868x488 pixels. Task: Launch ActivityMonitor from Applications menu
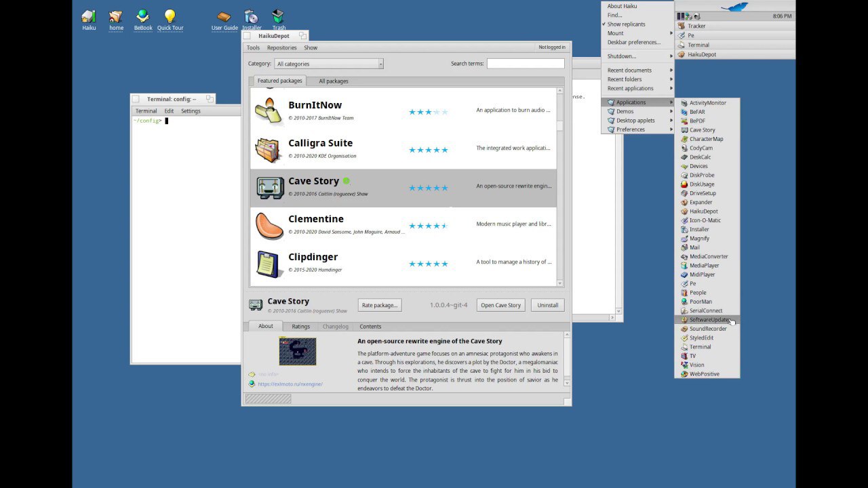pyautogui.click(x=707, y=103)
